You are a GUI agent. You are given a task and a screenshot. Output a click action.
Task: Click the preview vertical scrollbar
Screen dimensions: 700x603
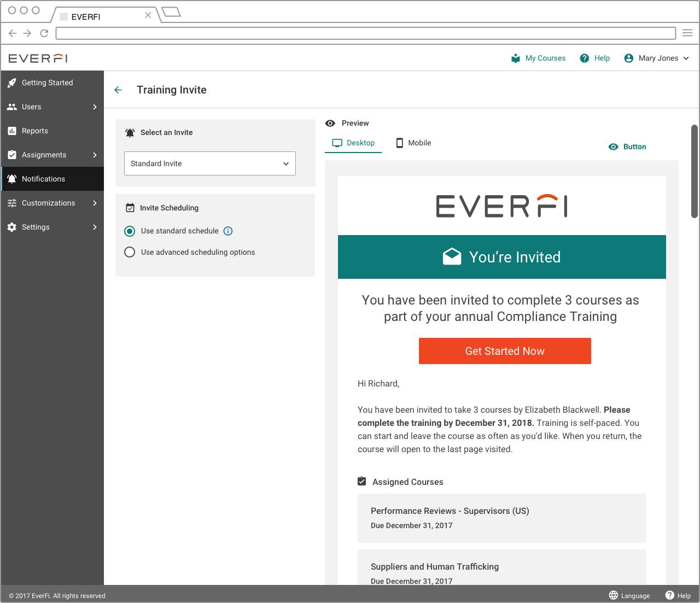[695, 171]
